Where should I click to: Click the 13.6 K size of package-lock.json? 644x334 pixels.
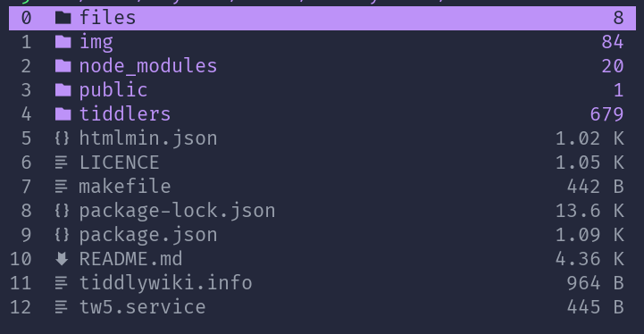(x=590, y=211)
